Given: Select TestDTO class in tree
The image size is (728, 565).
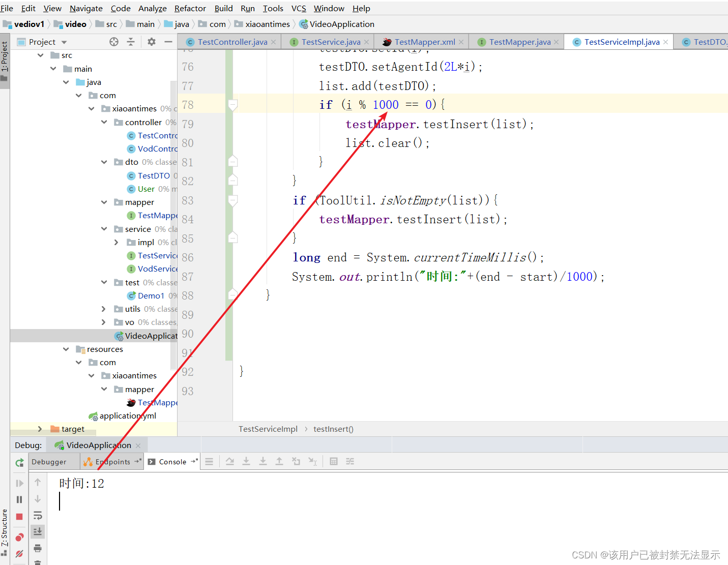Looking at the screenshot, I should pyautogui.click(x=154, y=175).
